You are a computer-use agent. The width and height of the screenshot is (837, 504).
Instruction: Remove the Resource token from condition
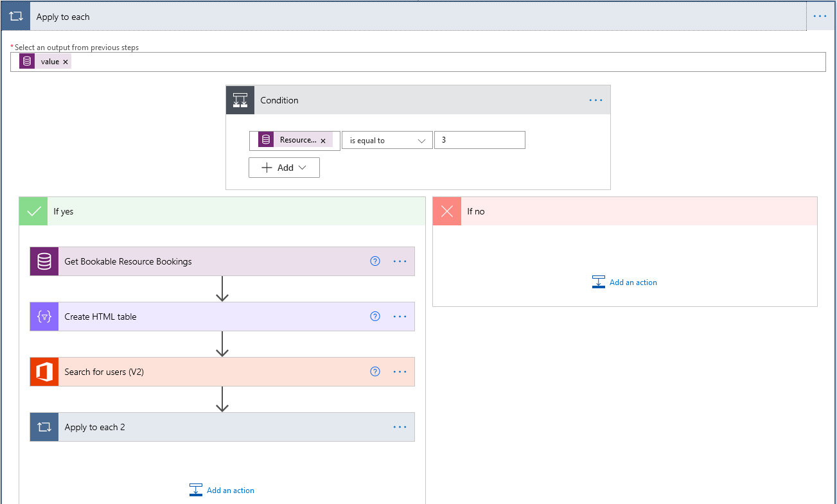[323, 141]
